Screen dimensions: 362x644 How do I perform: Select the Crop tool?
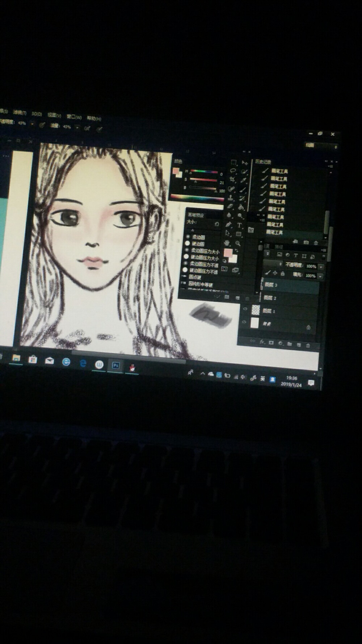[232, 179]
